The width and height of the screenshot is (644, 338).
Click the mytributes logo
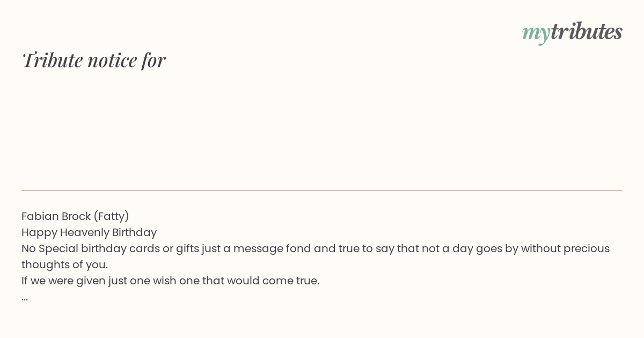pyautogui.click(x=572, y=32)
